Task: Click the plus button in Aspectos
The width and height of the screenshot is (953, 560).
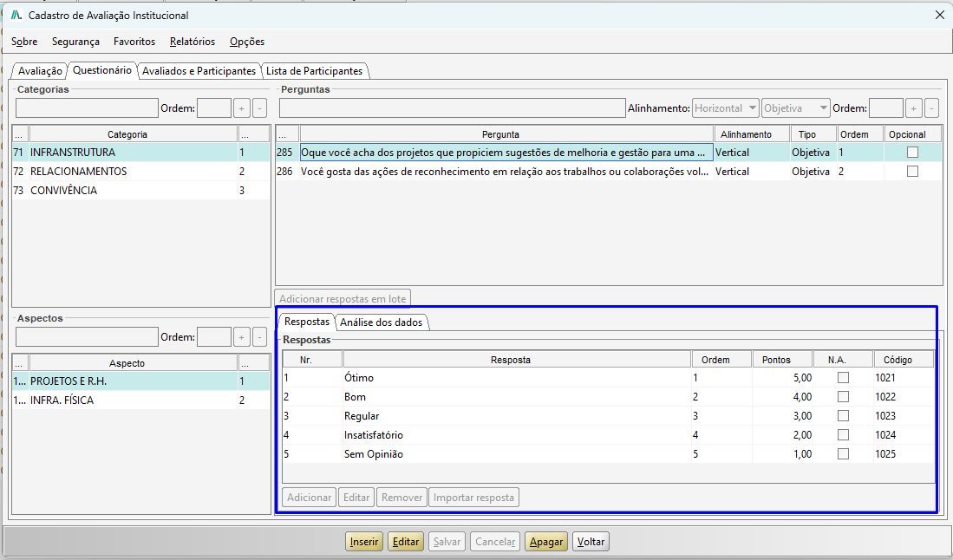Action: (242, 337)
